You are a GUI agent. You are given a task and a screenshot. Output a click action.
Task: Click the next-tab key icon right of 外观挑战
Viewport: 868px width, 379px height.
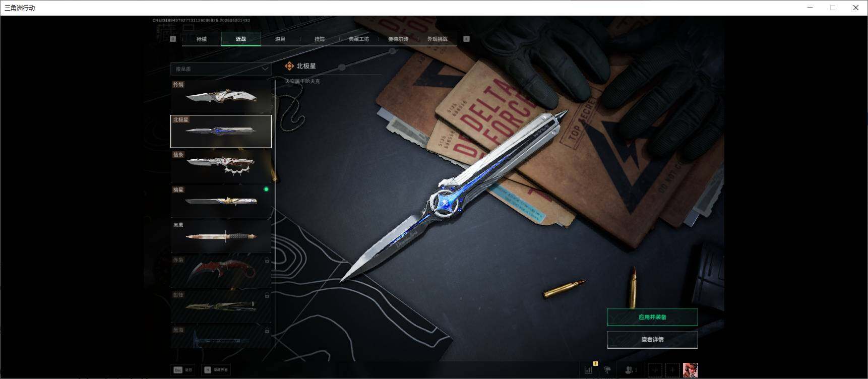[466, 39]
